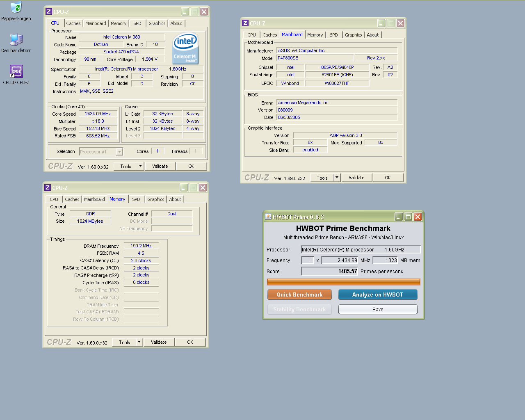Screen dimensions: 525x420
Task: Click DRAM Frequency value 190.2 MHz
Action: [x=141, y=246]
